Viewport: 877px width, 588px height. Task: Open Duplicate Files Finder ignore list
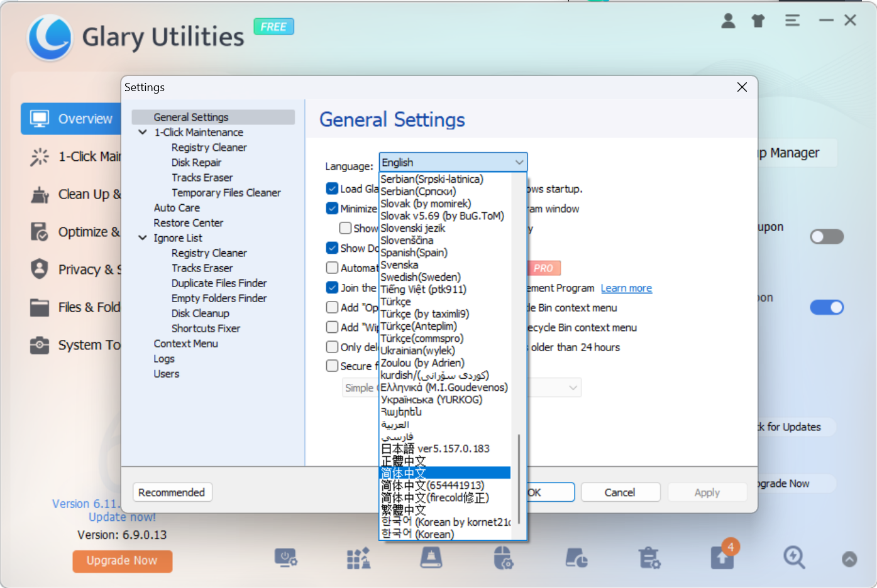point(219,283)
